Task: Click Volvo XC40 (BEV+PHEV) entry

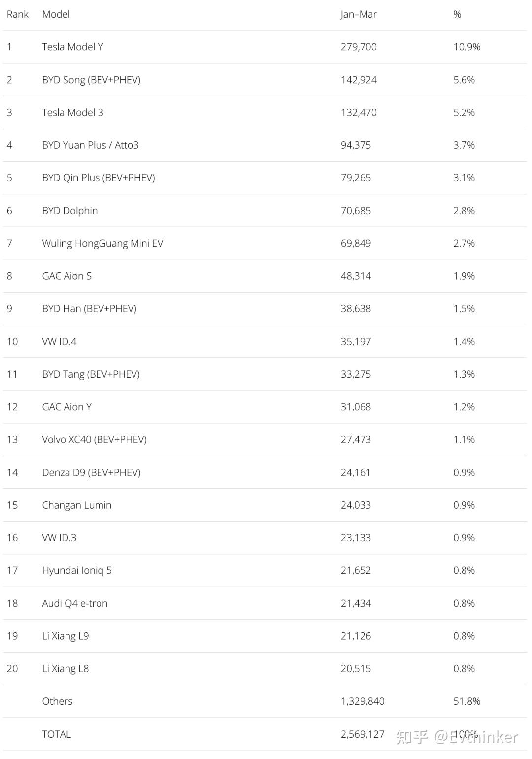Action: point(94,440)
